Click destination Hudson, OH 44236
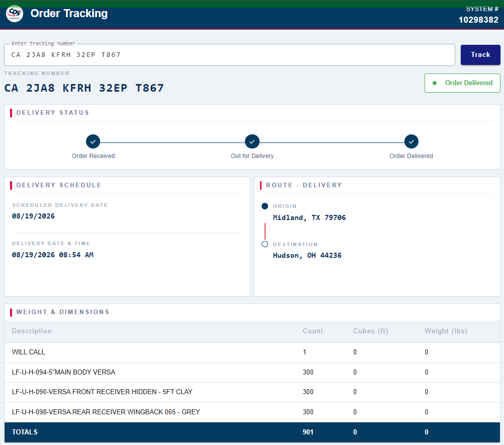Image resolution: width=504 pixels, height=445 pixels. 307,256
